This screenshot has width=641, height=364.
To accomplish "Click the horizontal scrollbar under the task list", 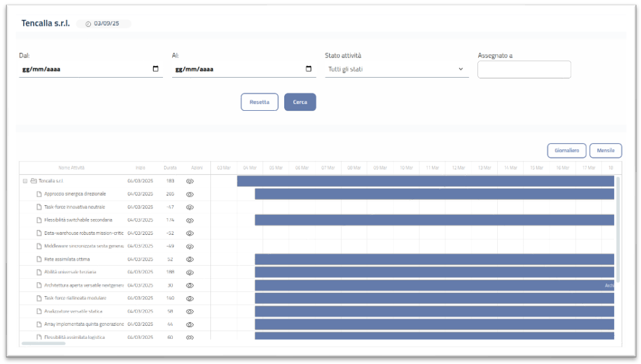I will tap(44, 343).
